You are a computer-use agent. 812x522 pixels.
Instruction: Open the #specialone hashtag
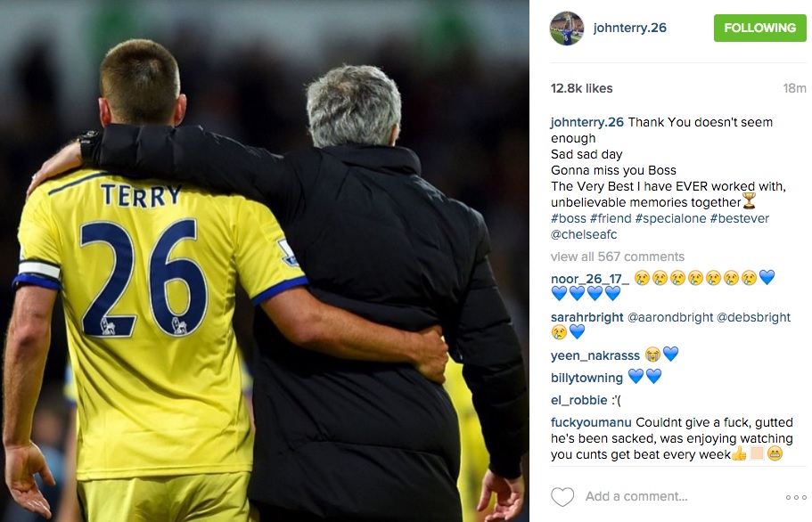point(670,218)
